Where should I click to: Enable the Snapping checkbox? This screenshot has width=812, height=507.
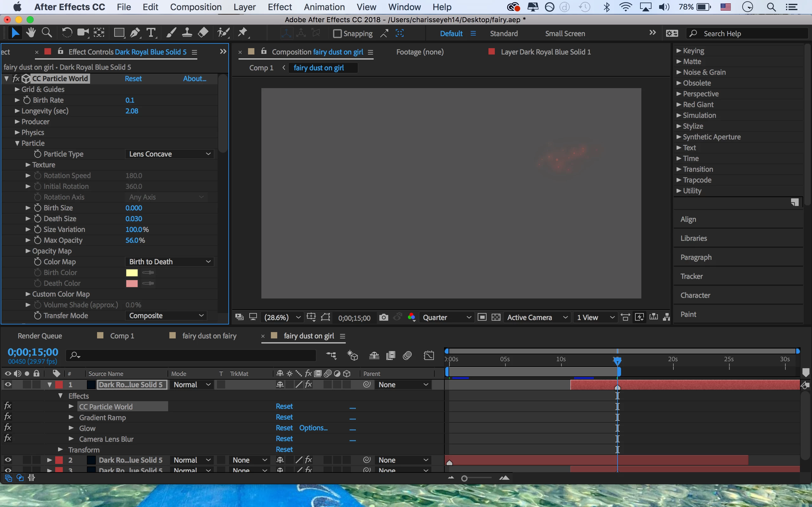(337, 34)
